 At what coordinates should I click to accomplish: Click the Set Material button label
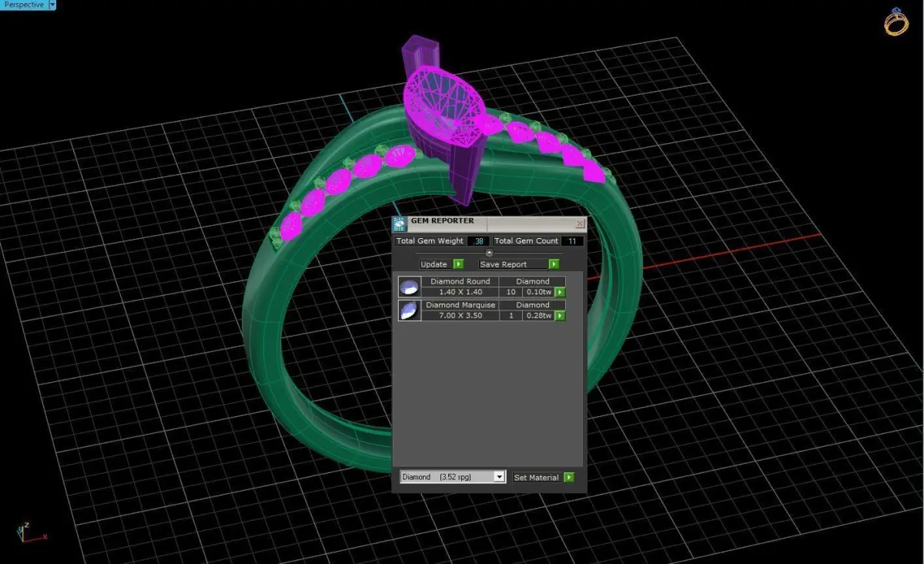click(536, 478)
